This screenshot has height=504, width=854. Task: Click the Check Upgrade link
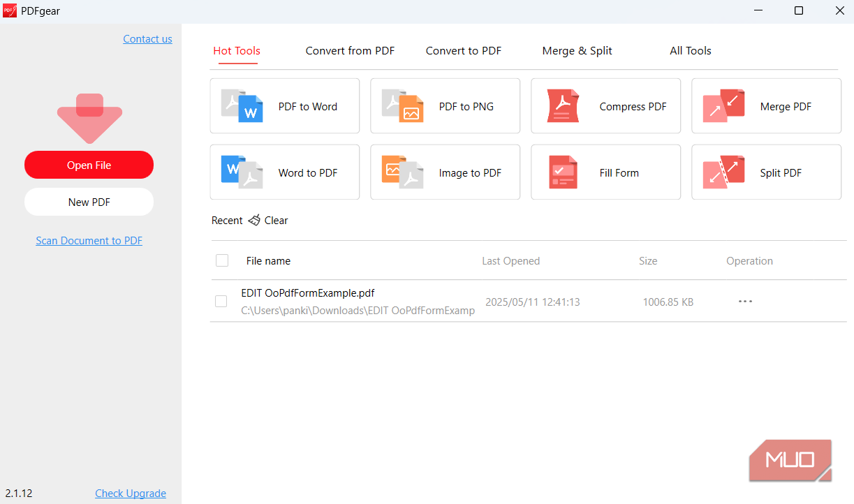(x=131, y=494)
